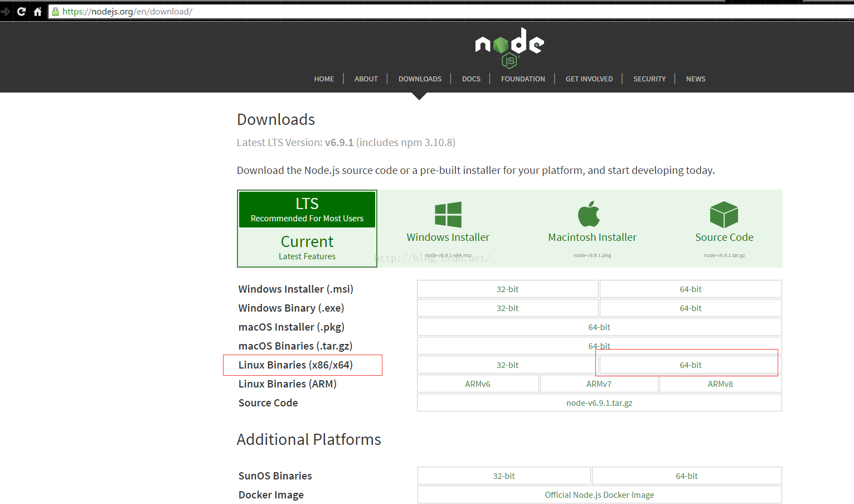Open the DOWNLOADS menu item
Screen dimensions: 854x504
pos(420,79)
